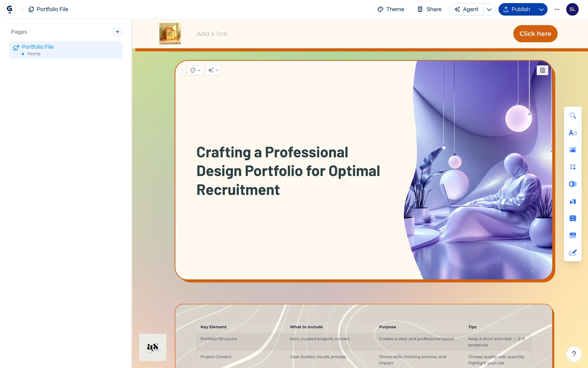Expand the Agent button dropdown arrow
This screenshot has width=588, height=368.
pyautogui.click(x=489, y=9)
